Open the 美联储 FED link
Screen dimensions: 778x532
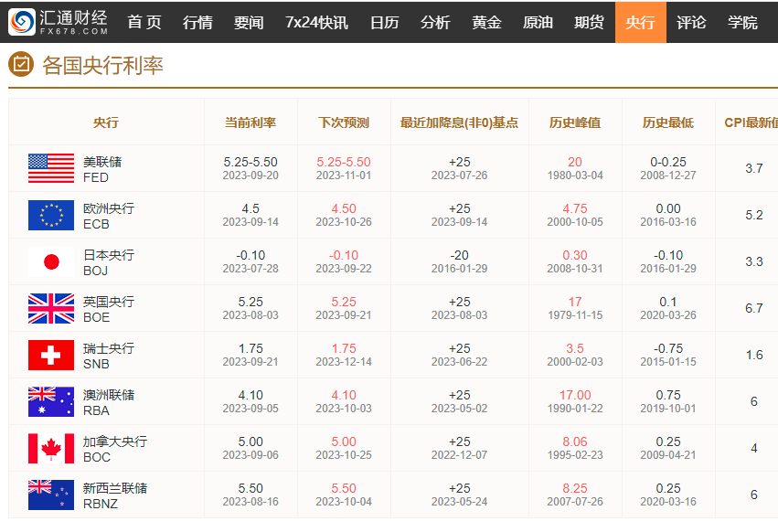[x=102, y=169]
